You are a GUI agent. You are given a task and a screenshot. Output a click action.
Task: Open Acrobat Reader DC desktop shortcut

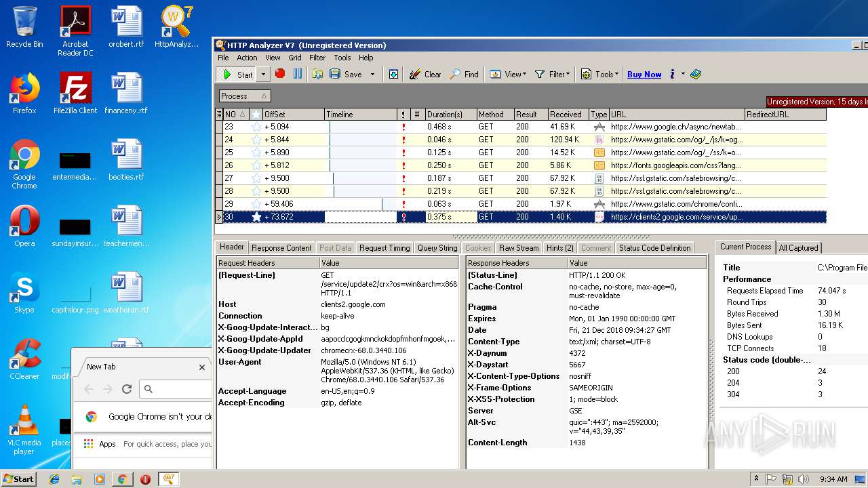pos(75,31)
